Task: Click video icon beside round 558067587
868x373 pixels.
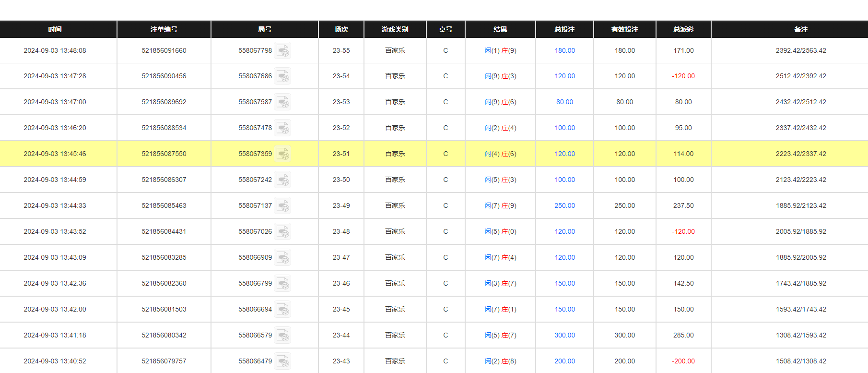Action: tap(282, 102)
